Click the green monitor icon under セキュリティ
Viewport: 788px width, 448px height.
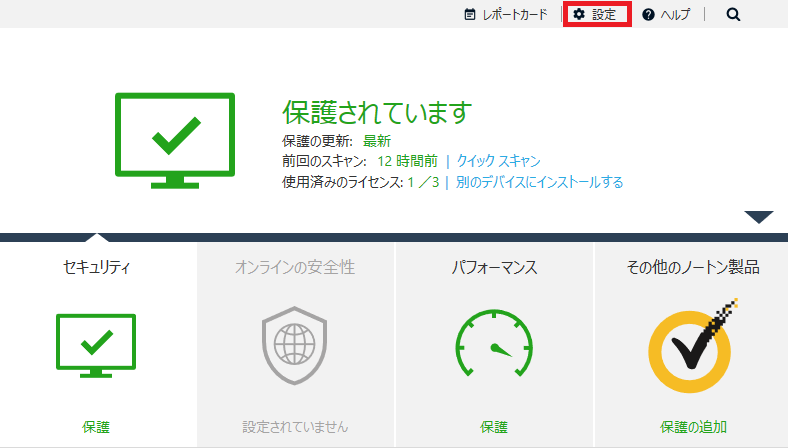click(x=96, y=345)
